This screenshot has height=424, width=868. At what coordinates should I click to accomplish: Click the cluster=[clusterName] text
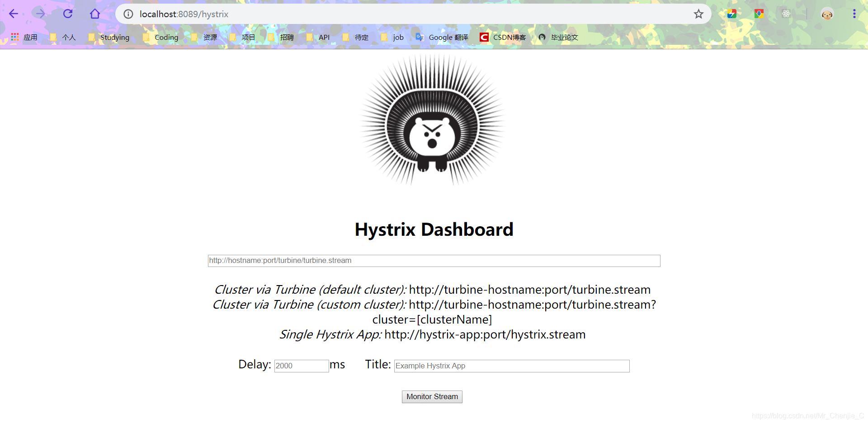(432, 319)
